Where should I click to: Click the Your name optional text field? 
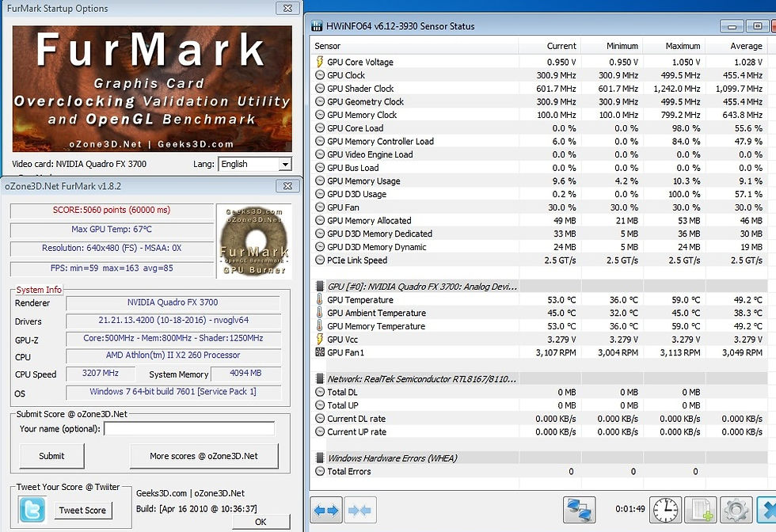pos(189,429)
